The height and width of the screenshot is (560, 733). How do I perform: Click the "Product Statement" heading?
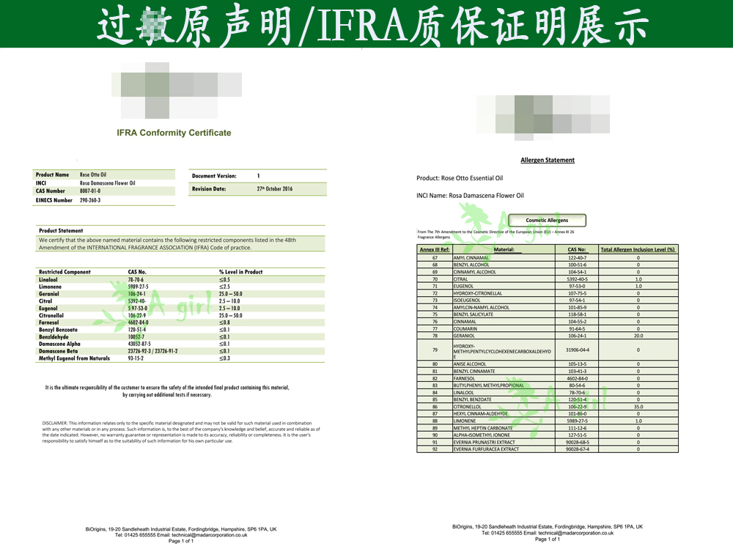61,230
